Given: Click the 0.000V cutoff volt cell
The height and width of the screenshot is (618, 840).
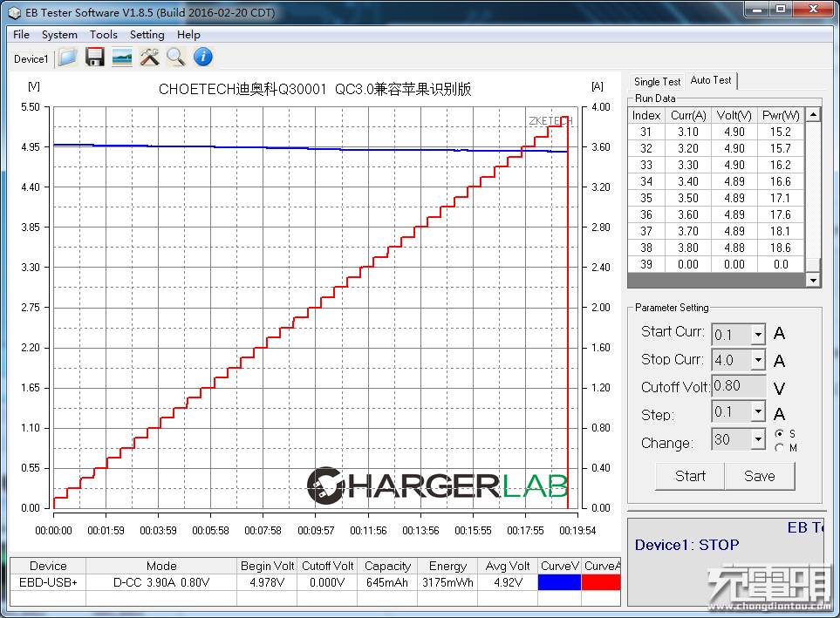Looking at the screenshot, I should [327, 582].
